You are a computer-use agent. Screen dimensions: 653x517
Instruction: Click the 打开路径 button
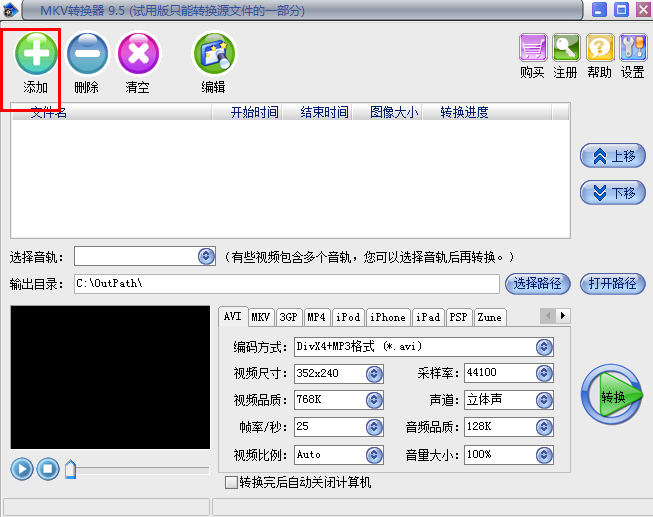613,284
